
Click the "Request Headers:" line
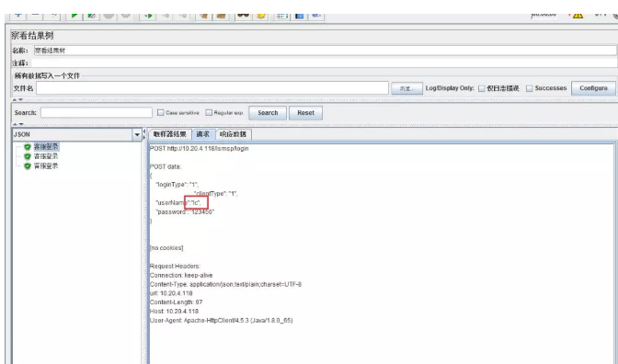tap(175, 266)
